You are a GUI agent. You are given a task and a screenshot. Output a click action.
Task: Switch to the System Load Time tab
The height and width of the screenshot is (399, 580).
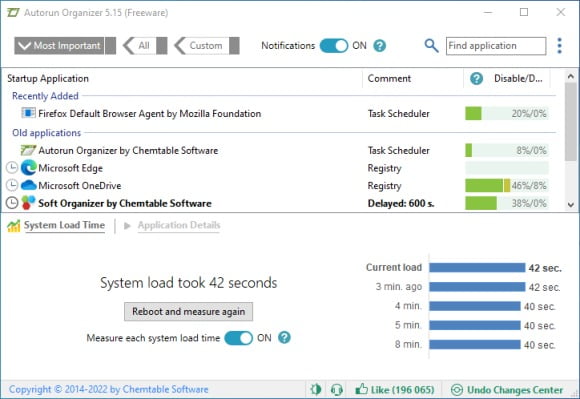[64, 225]
